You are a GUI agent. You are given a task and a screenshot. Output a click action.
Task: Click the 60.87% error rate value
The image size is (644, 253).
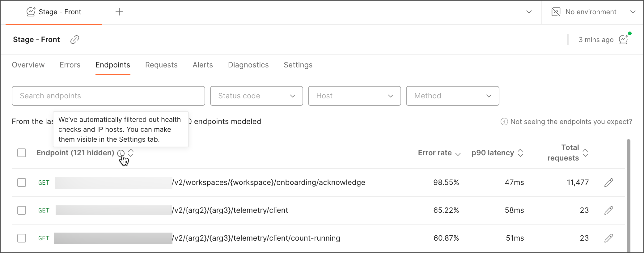(446, 238)
